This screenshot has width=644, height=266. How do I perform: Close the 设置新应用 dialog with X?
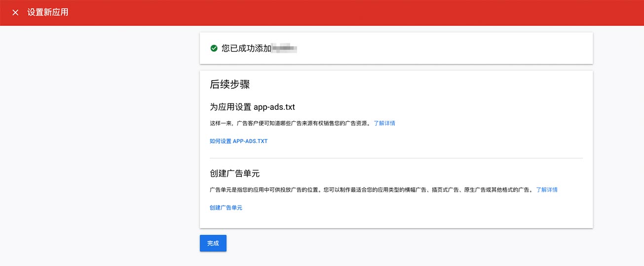click(15, 12)
